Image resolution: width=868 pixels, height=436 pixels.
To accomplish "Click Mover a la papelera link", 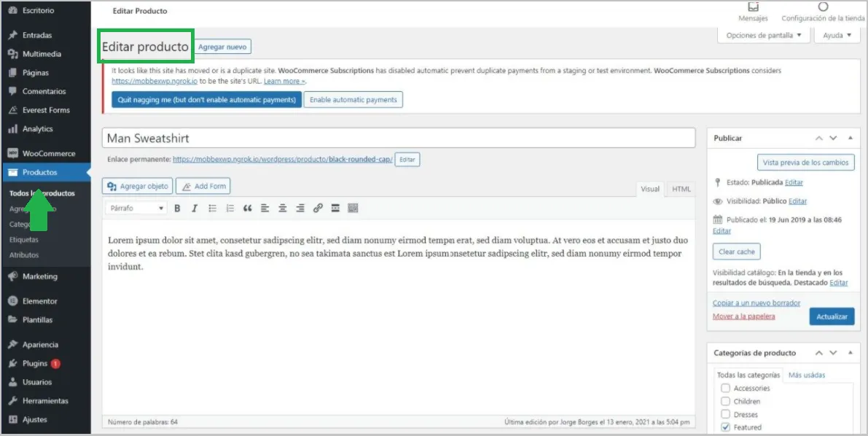I will 743,316.
